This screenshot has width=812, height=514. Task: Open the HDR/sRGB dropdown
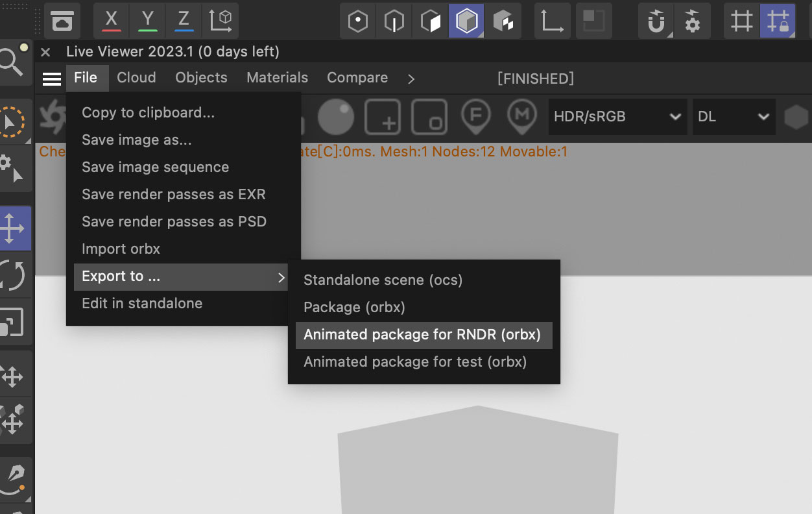617,117
